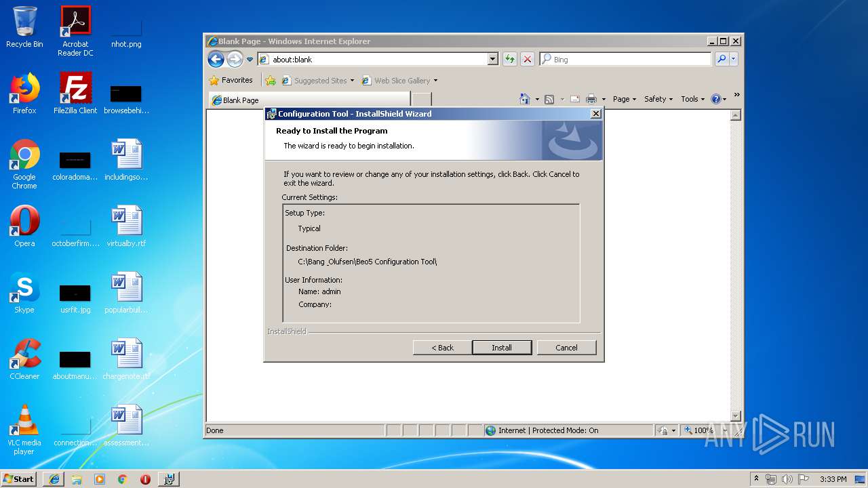Select the CCleaner desktop shortcut
Screen dimensions: 868x488
pyautogui.click(x=24, y=359)
